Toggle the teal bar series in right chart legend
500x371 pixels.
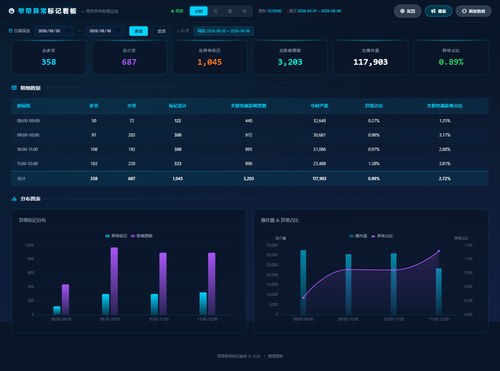tap(358, 236)
